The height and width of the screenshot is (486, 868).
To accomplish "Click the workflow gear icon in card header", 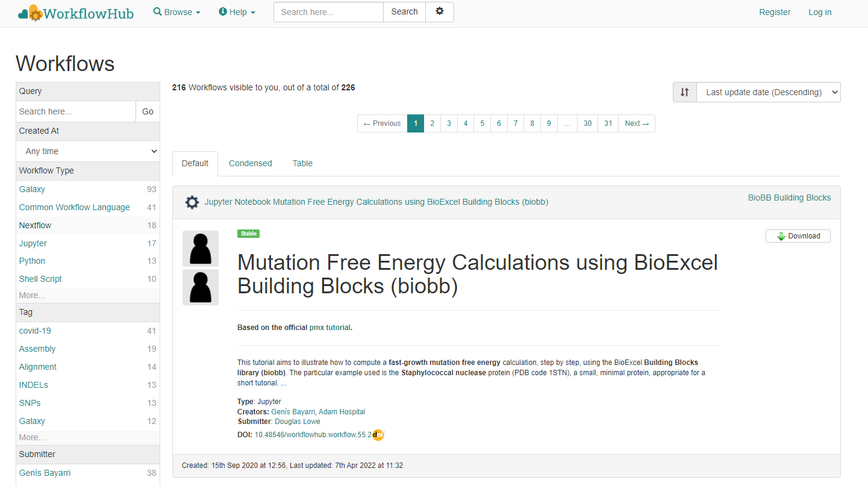I will [192, 202].
